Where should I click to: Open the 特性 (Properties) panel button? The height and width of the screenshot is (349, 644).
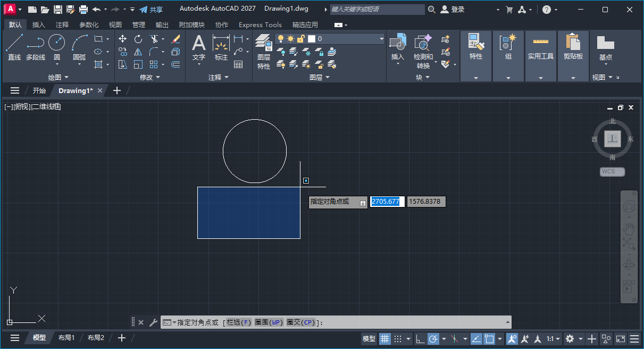476,47
